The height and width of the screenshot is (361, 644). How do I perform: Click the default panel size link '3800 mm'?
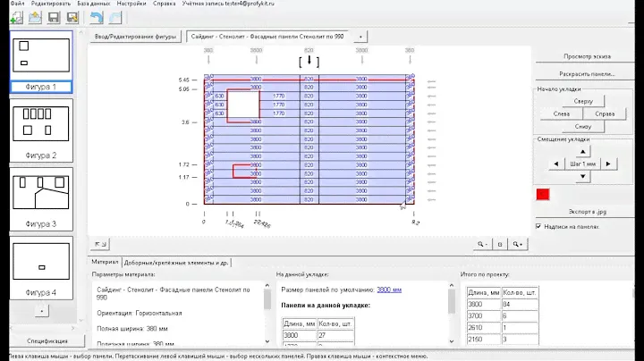coord(389,290)
